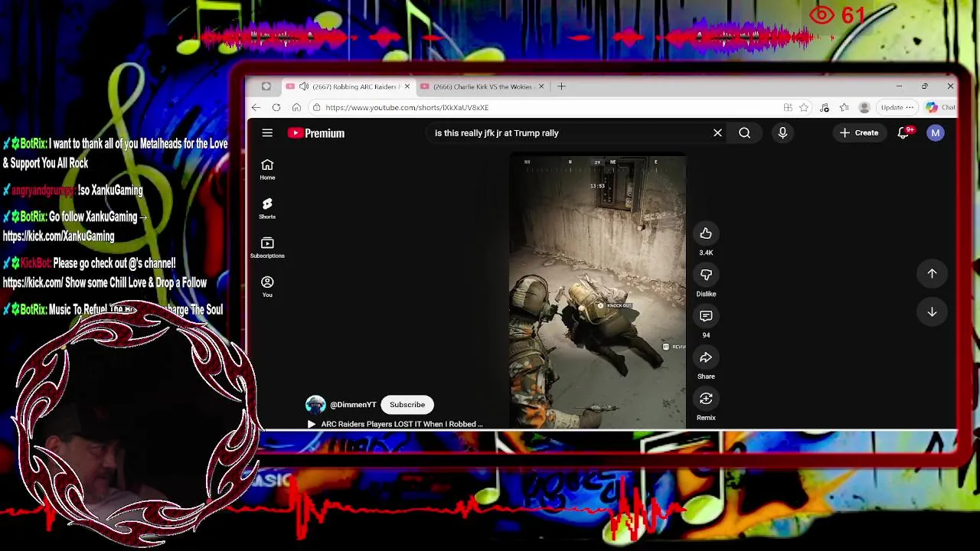This screenshot has height=551, width=980.
Task: Switch to Charlie Kirk VS the Wokies tab
Action: click(x=482, y=86)
